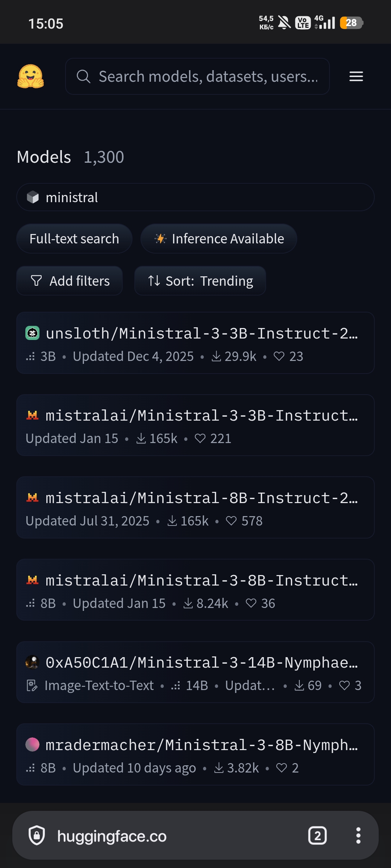Viewport: 391px width, 868px height.
Task: Click the mradermacher pink avatar icon
Action: click(x=32, y=744)
